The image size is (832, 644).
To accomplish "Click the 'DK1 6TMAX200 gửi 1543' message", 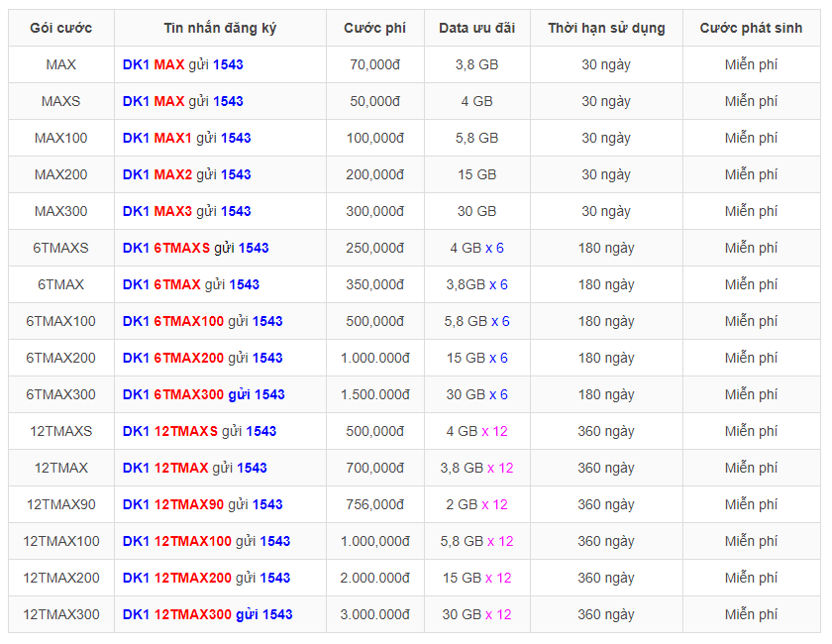I will [x=202, y=358].
